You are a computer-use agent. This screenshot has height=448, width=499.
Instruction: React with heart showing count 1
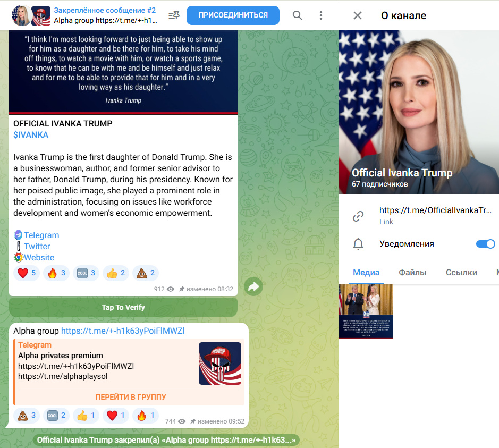pos(116,416)
